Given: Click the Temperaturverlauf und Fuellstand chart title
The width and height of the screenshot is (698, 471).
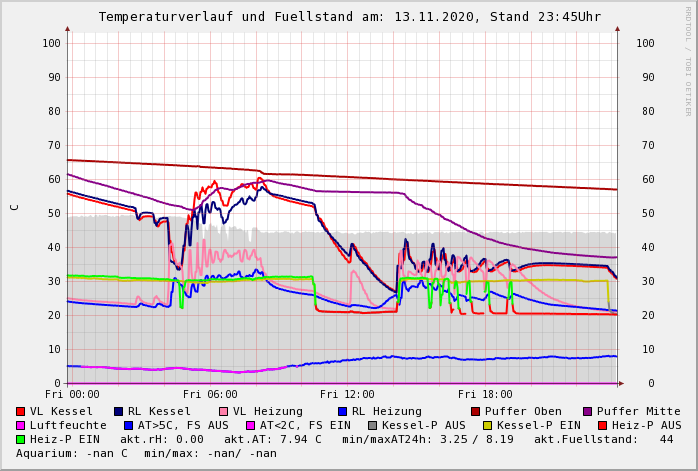Looking at the screenshot, I should tap(349, 17).
